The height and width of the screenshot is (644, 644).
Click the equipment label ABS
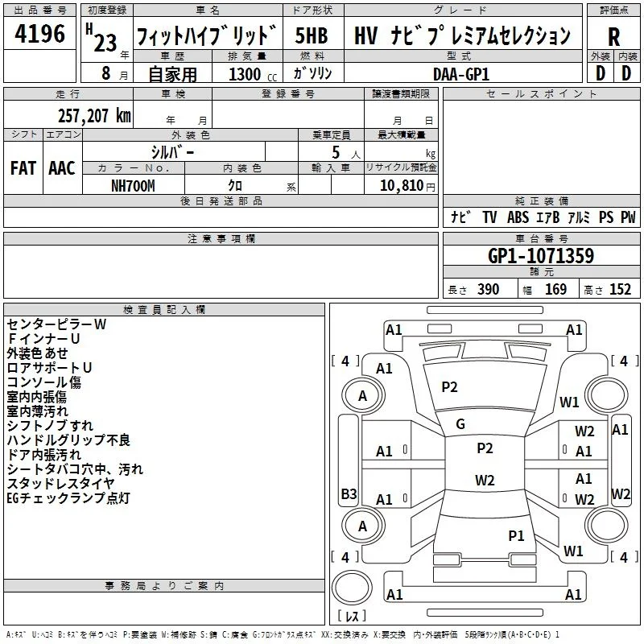click(518, 217)
